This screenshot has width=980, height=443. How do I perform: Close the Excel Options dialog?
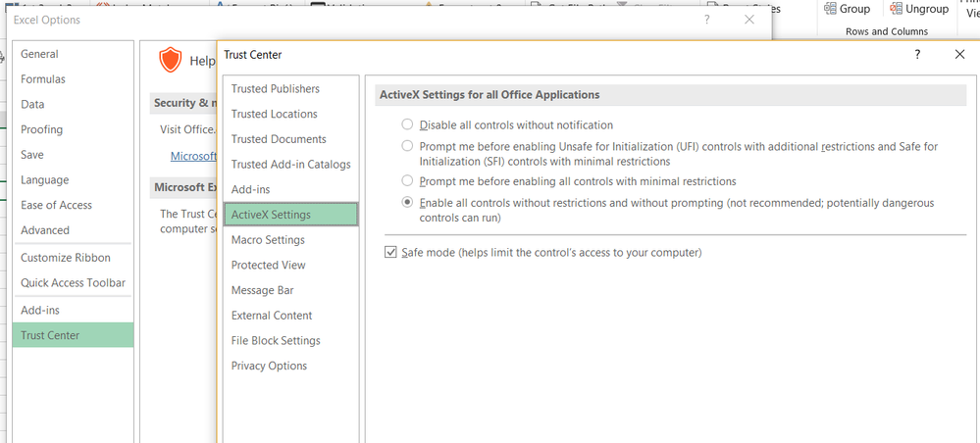749,20
